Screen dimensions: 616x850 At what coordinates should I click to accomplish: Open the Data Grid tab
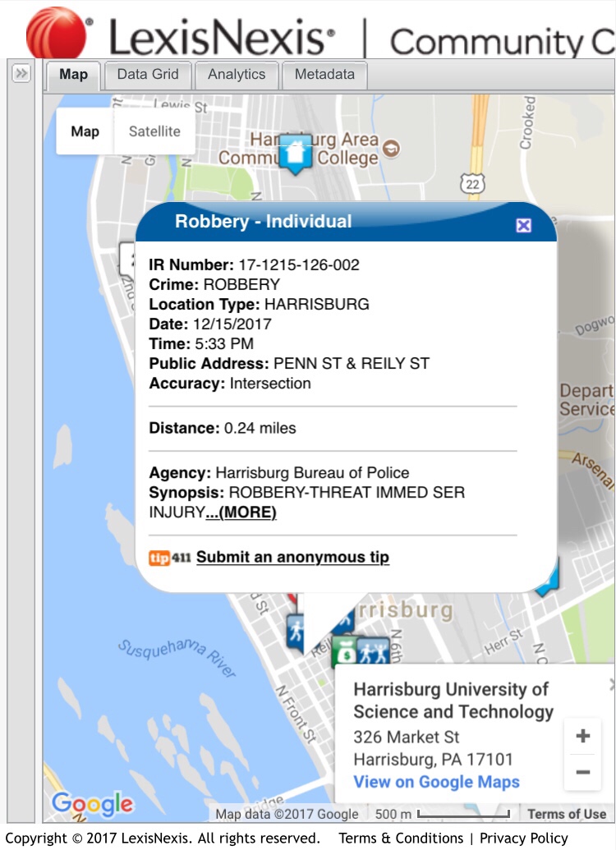point(148,75)
